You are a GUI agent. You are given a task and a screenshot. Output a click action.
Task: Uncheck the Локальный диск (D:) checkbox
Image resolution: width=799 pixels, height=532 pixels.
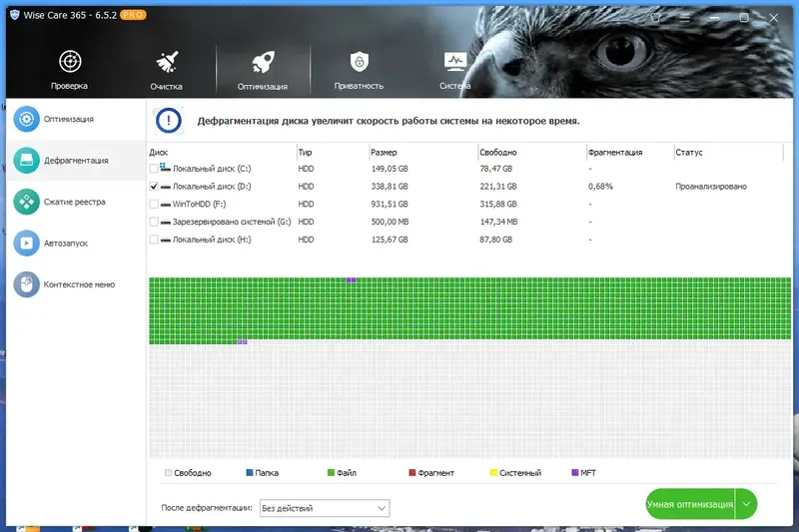click(x=154, y=187)
